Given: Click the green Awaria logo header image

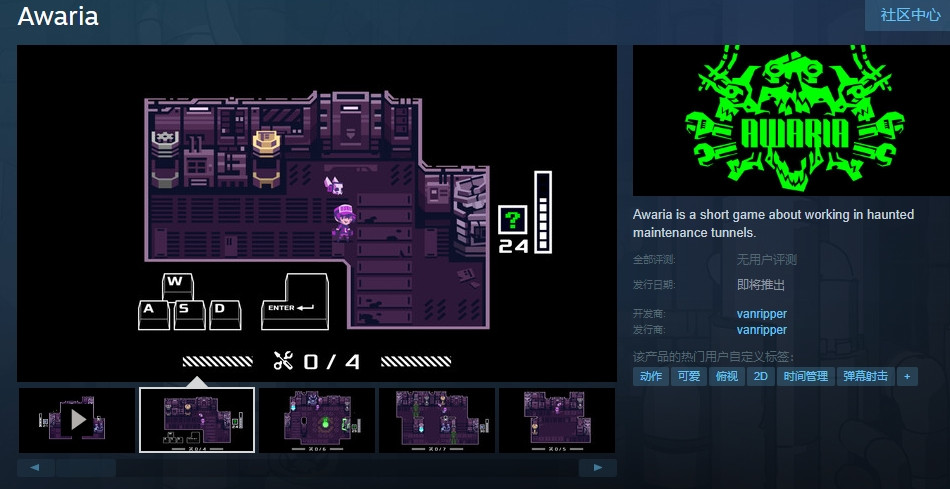Looking at the screenshot, I should click(x=791, y=120).
